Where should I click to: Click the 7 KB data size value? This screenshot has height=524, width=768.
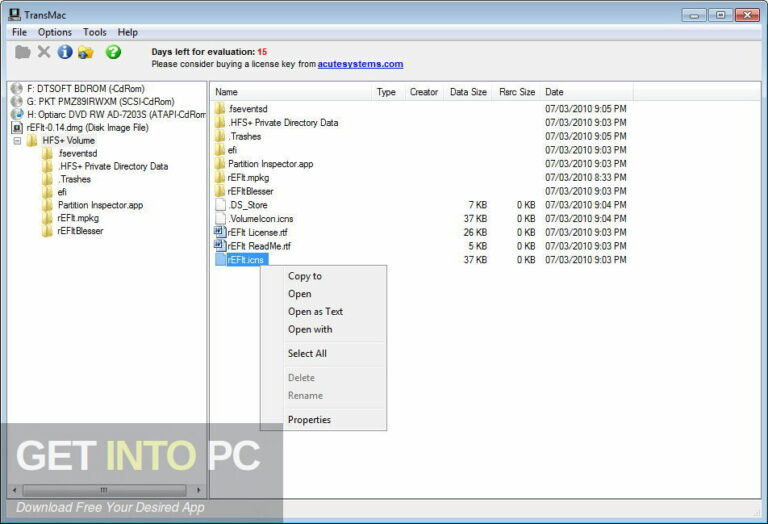478,205
